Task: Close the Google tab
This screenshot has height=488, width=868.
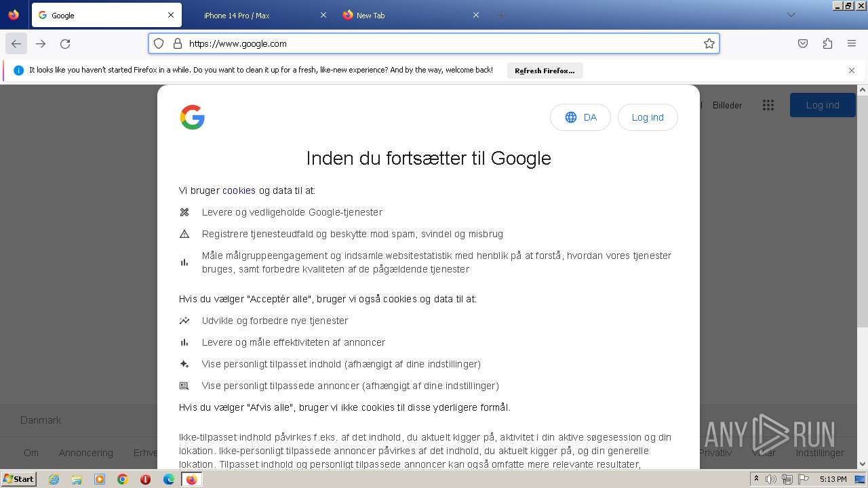Action: tap(171, 15)
